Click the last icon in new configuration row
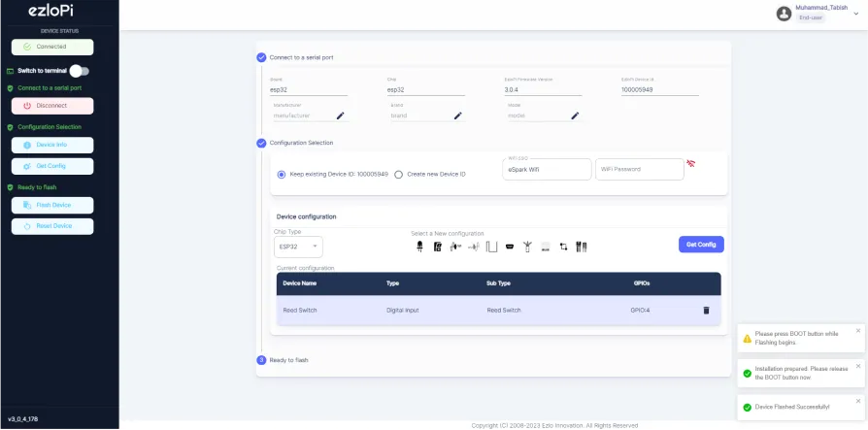 click(x=582, y=246)
